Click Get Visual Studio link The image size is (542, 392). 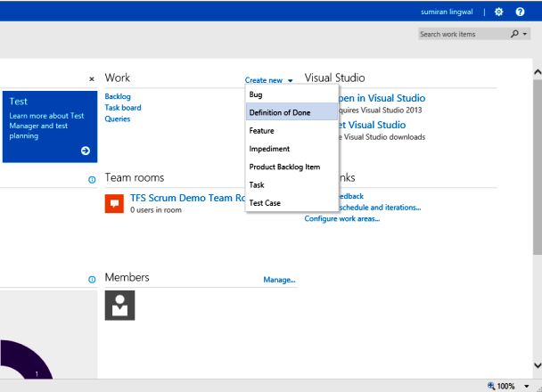pos(372,125)
